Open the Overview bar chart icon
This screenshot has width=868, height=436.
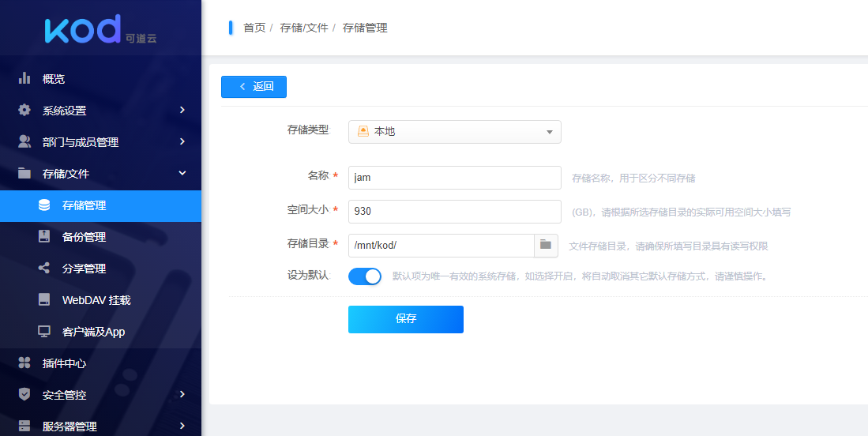click(24, 79)
